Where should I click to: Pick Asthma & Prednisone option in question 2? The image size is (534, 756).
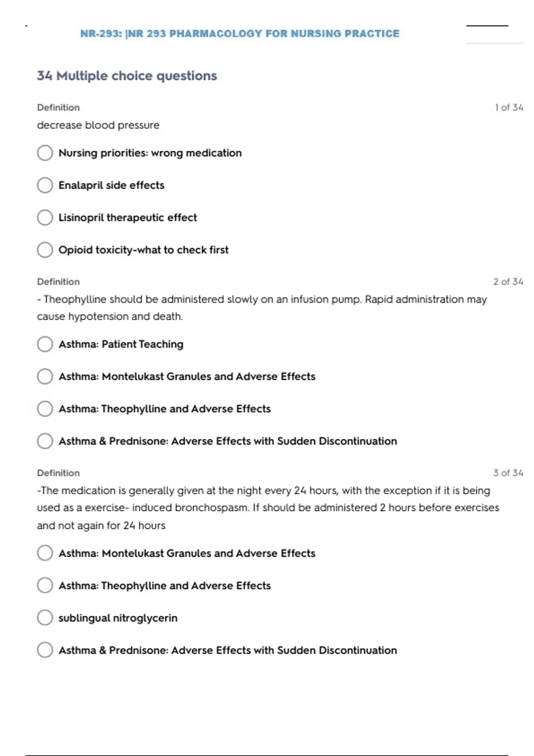[45, 441]
